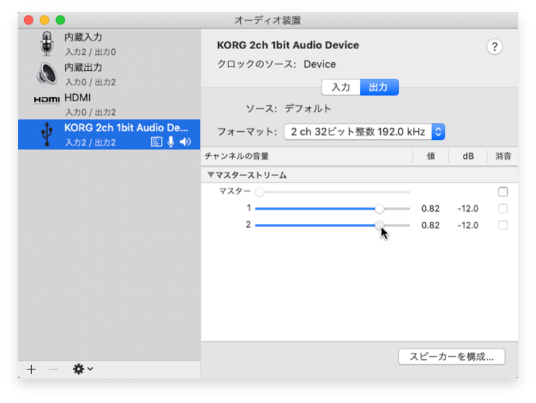Click the built-in input microphone icon
This screenshot has height=403, width=536.
[x=47, y=44]
